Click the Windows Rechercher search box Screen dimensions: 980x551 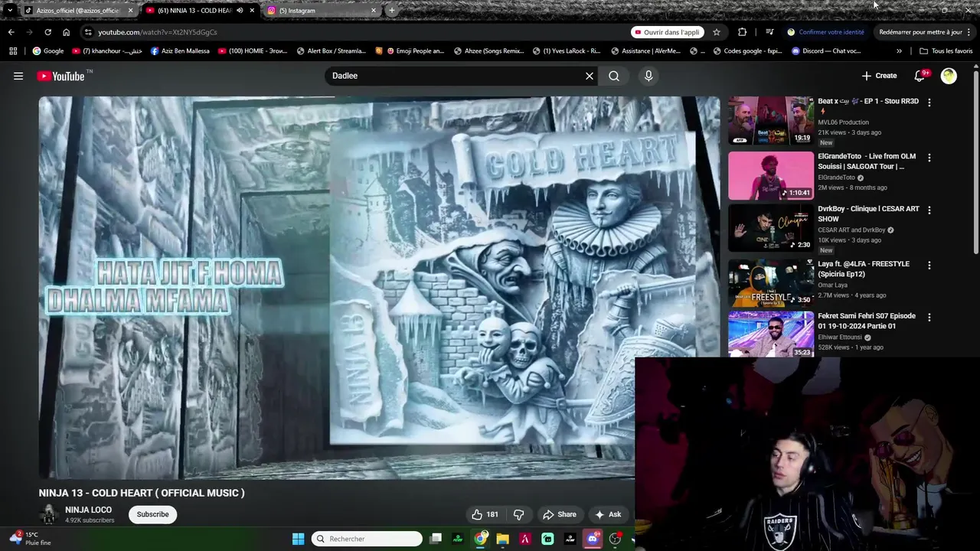(x=367, y=539)
